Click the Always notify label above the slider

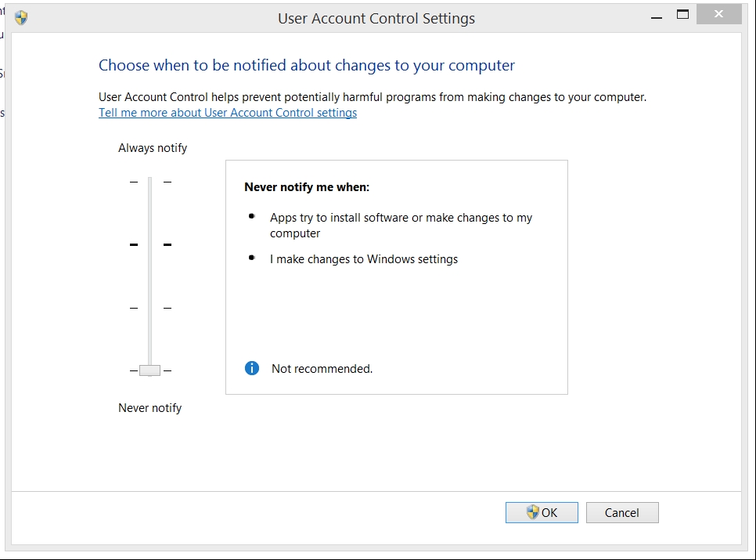click(153, 148)
